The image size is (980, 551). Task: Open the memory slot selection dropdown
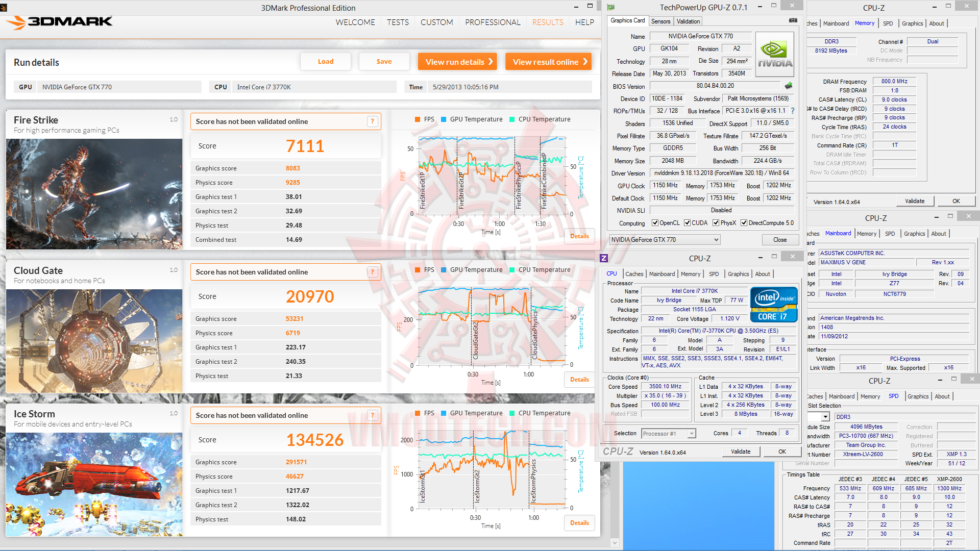825,417
